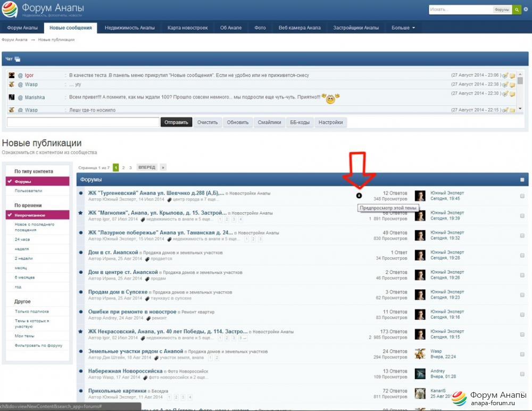Click the topic preview arrow icon
Image resolution: width=532 pixels, height=411 pixels.
click(359, 196)
